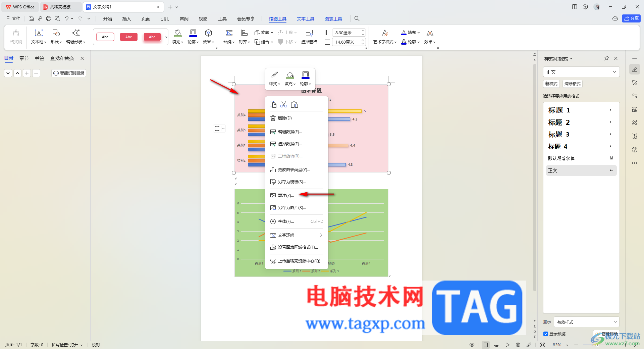Click the copy icon in context menu
Viewport: 644px width, 349px height.
(x=273, y=104)
